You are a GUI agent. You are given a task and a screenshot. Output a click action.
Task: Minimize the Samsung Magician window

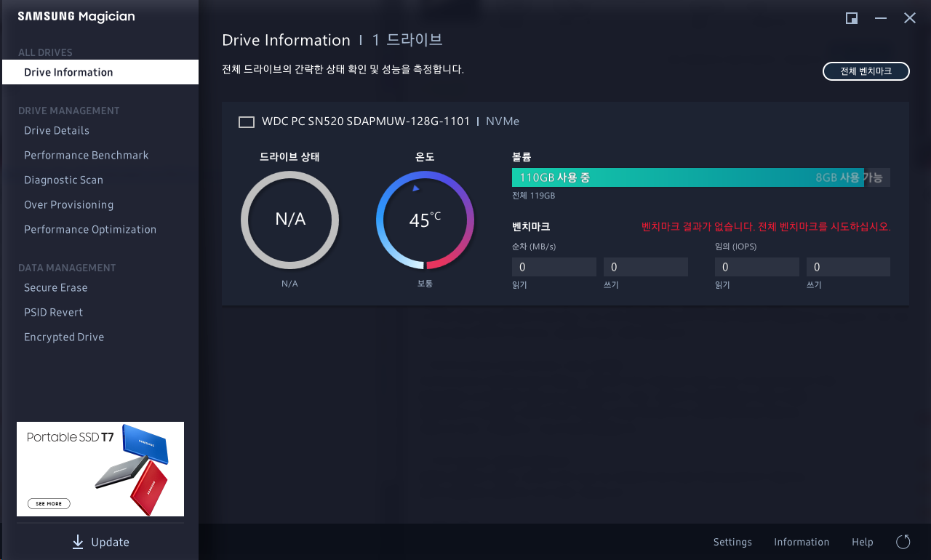tap(881, 18)
